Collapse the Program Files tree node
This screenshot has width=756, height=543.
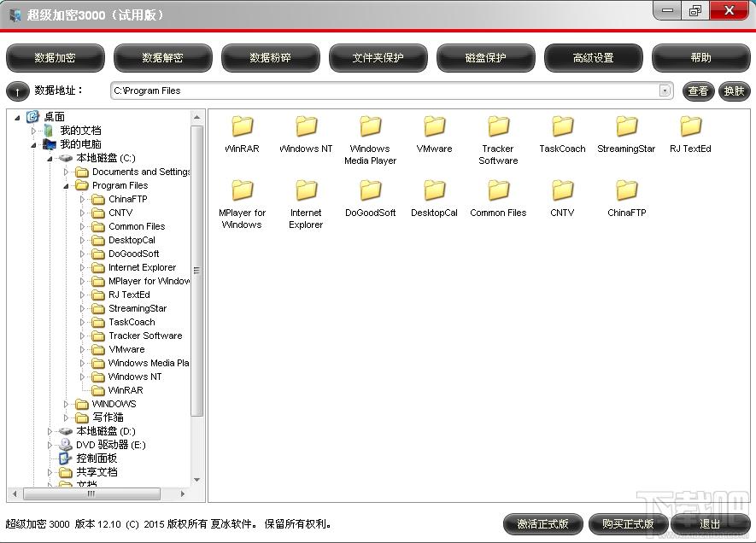pyautogui.click(x=66, y=186)
